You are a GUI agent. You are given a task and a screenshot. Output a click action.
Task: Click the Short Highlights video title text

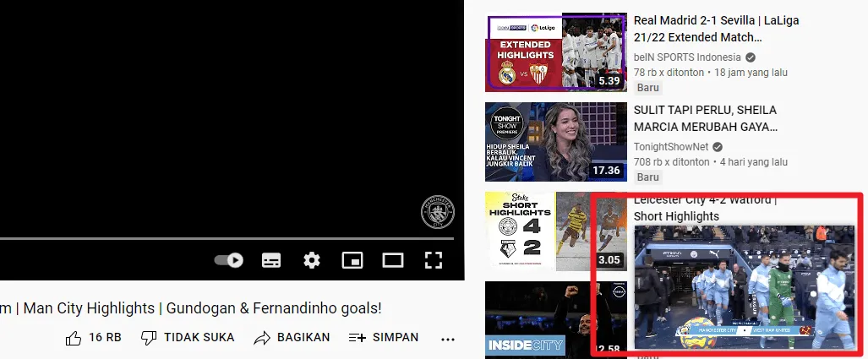pyautogui.click(x=676, y=216)
